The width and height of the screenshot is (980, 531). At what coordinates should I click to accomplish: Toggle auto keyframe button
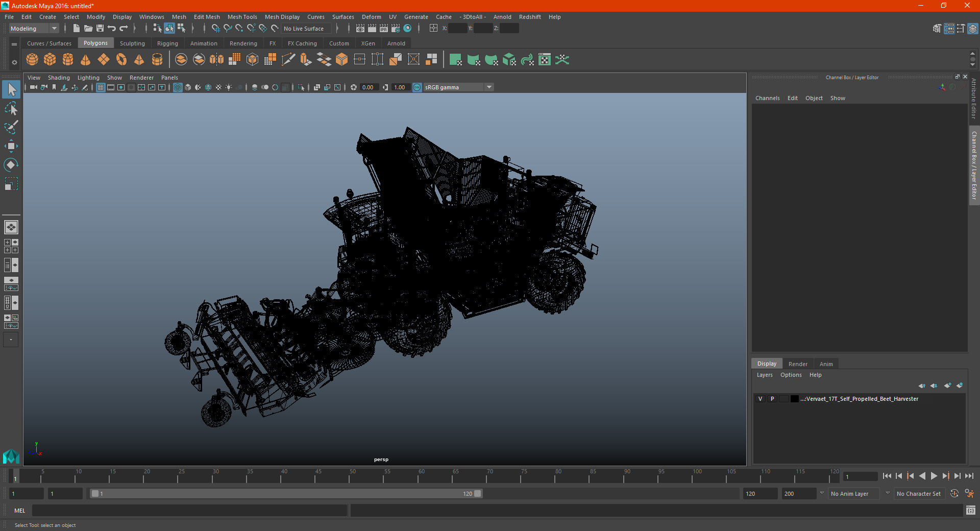954,493
